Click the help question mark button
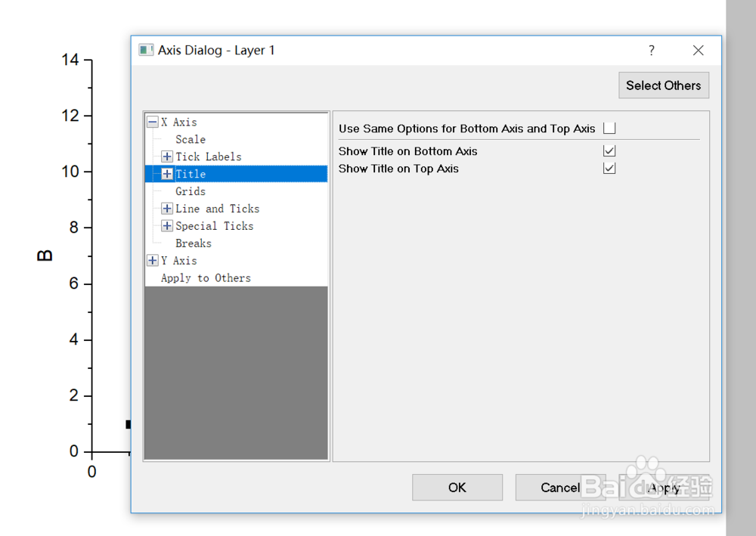756x536 pixels. 652,51
